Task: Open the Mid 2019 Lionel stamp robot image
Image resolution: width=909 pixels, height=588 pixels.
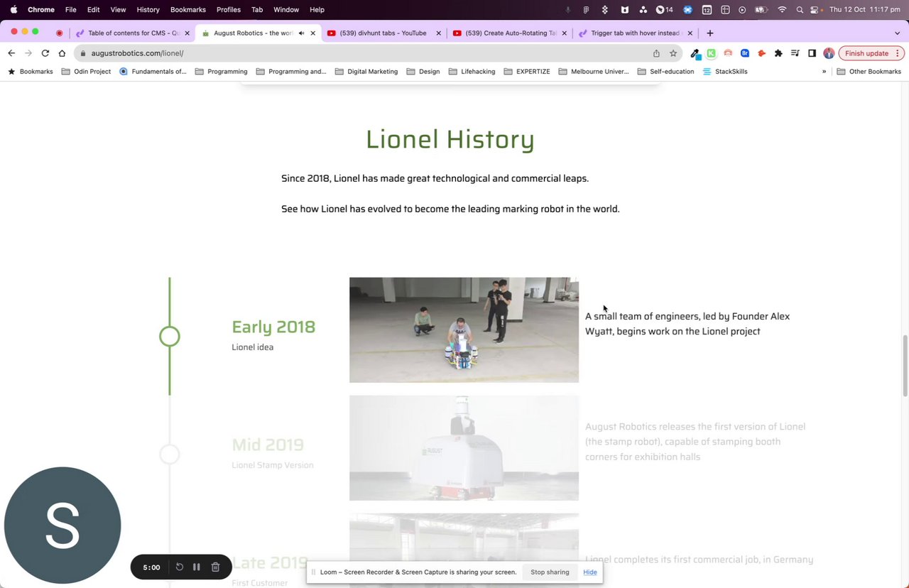Action: (464, 448)
